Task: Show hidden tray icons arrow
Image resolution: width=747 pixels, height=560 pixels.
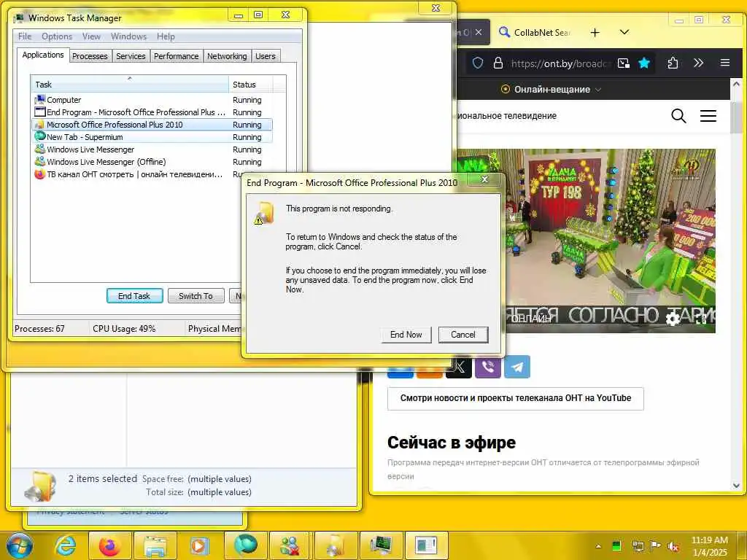Action: 598,546
